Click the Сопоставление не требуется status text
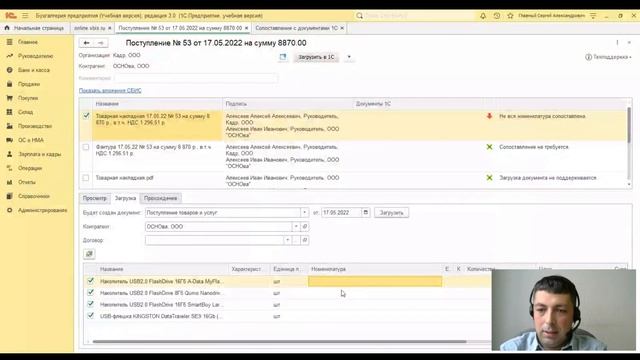 pos(534,147)
